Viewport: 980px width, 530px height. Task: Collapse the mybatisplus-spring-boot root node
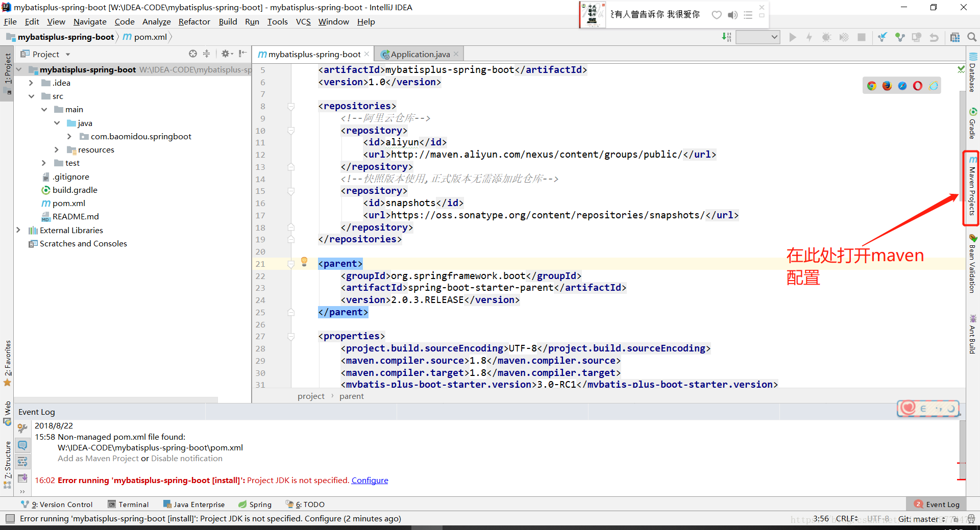pos(19,69)
